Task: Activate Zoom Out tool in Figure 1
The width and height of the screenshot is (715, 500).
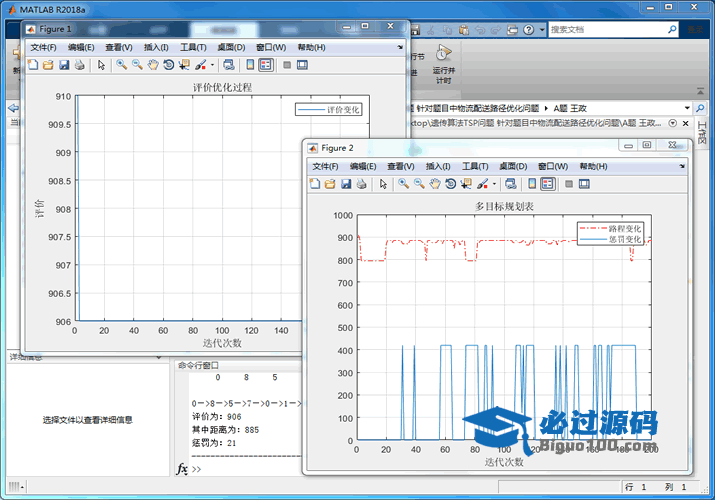Action: [137, 65]
